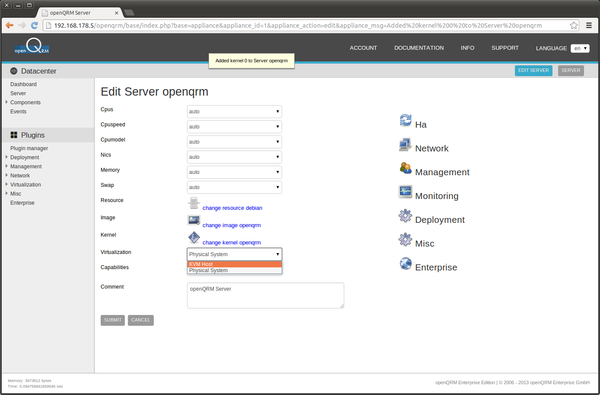Click the Resource server icon
The height and width of the screenshot is (395, 600).
194,203
